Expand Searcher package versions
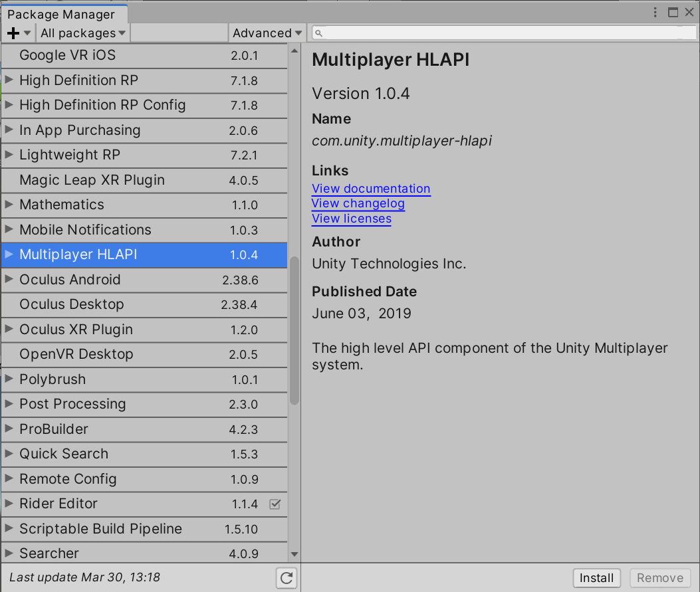Screen dimensions: 700x592 [x=9, y=553]
